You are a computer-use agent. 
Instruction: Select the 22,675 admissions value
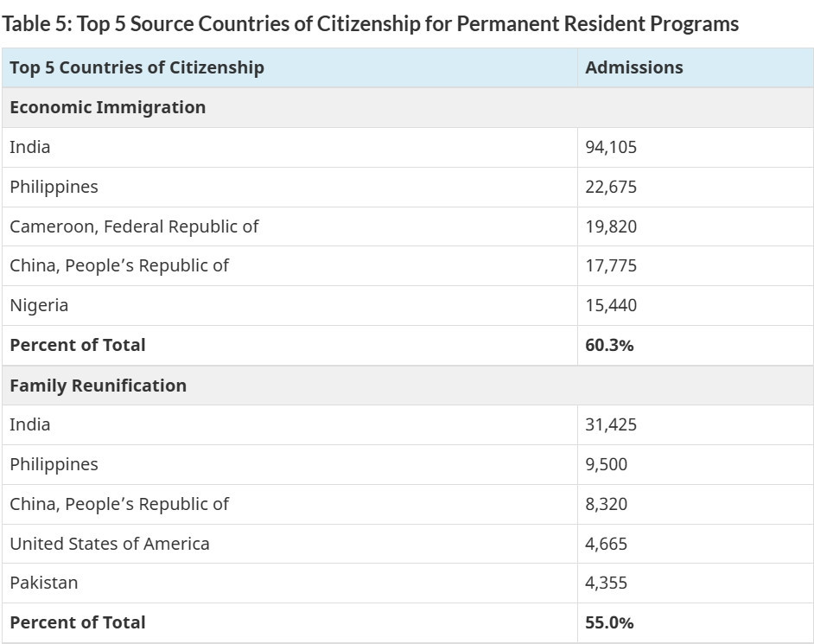click(x=611, y=188)
